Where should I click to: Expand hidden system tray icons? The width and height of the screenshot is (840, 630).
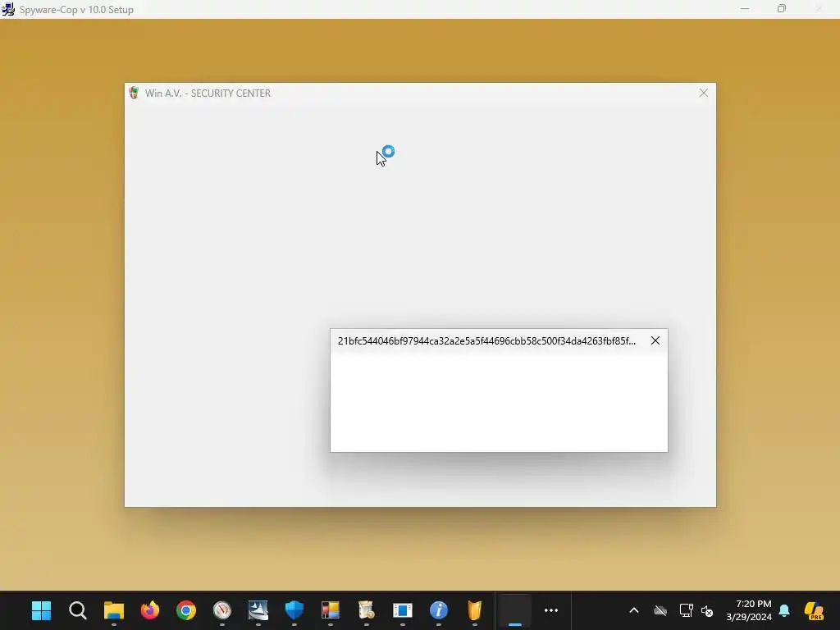pos(634,610)
